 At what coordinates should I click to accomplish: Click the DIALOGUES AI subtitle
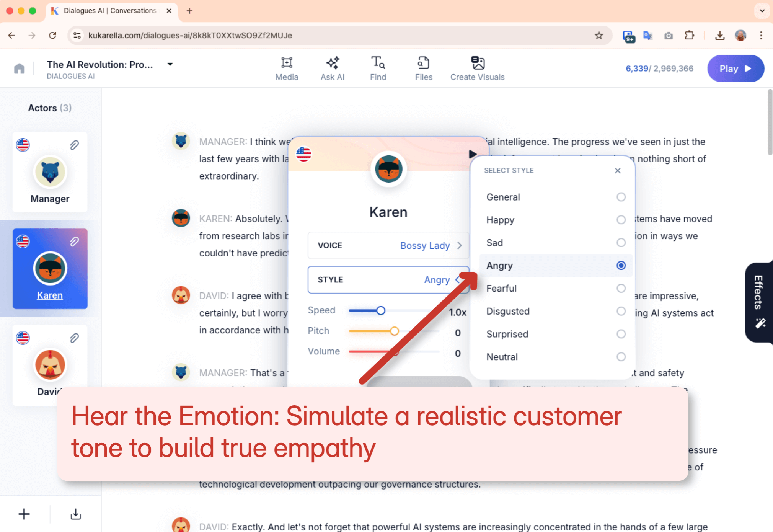pyautogui.click(x=71, y=76)
